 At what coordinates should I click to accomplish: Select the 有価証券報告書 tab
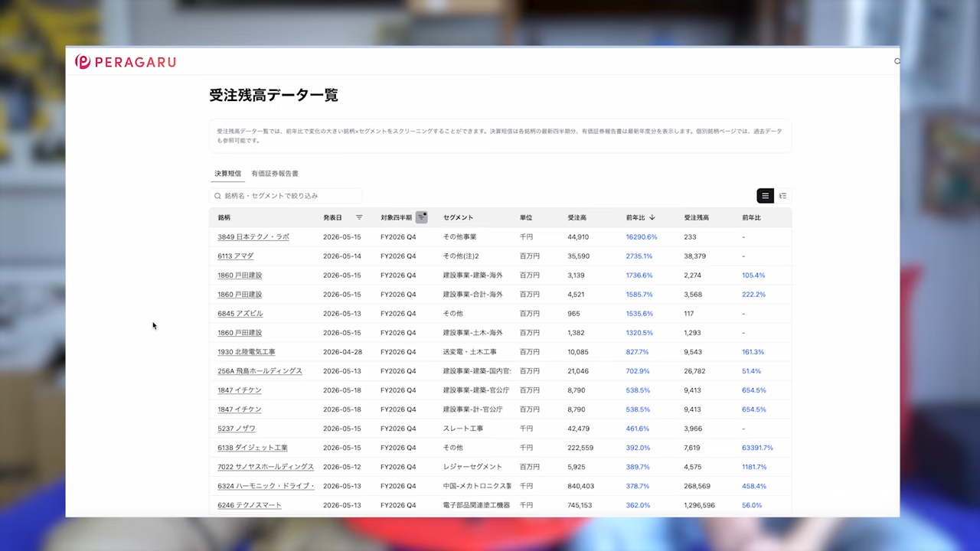coord(275,174)
